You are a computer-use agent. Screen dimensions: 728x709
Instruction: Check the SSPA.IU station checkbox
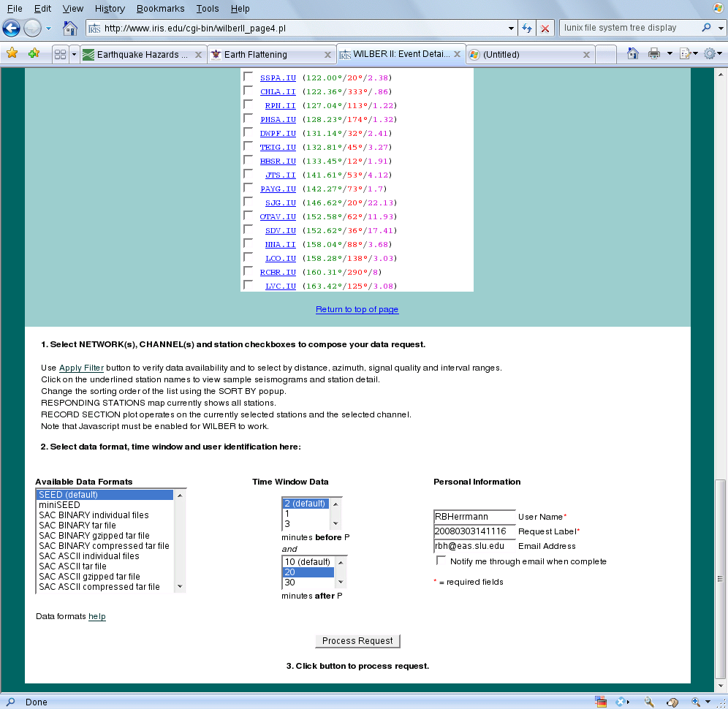point(249,77)
